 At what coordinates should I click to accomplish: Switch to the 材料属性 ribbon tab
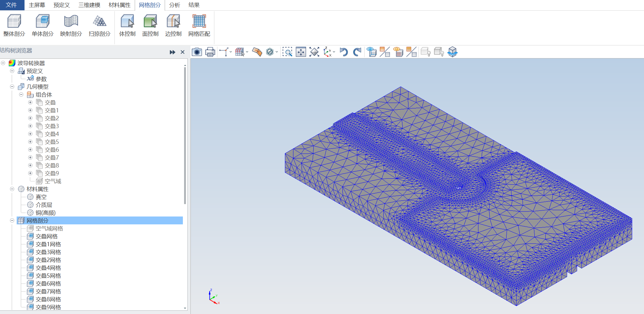(120, 5)
